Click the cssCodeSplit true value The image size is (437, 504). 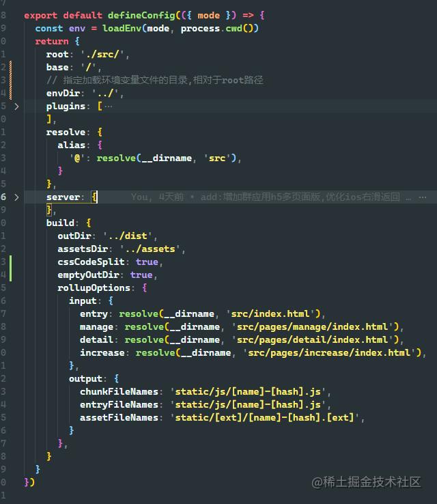pyautogui.click(x=147, y=262)
